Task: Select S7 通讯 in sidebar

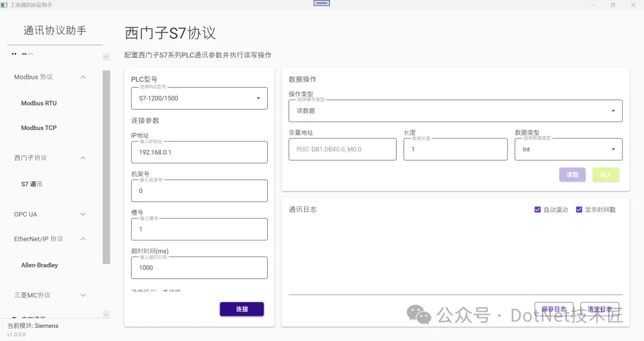Action: 32,184
